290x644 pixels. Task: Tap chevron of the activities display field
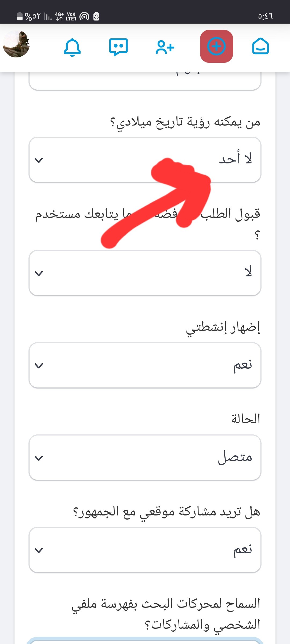pos(39,366)
